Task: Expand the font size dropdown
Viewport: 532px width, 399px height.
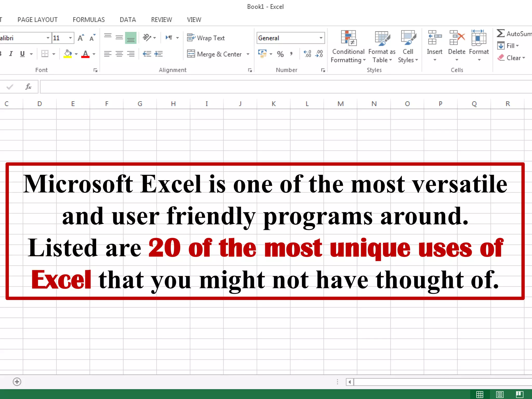Action: click(70, 38)
